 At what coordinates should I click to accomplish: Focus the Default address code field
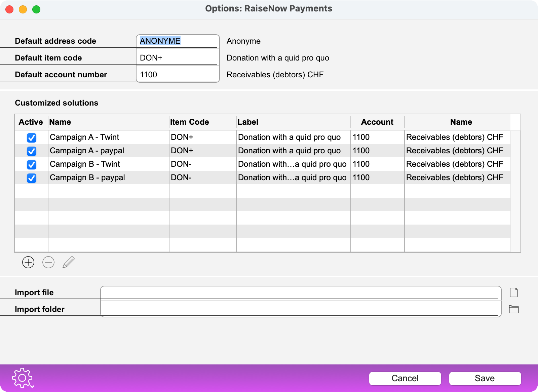click(x=178, y=41)
